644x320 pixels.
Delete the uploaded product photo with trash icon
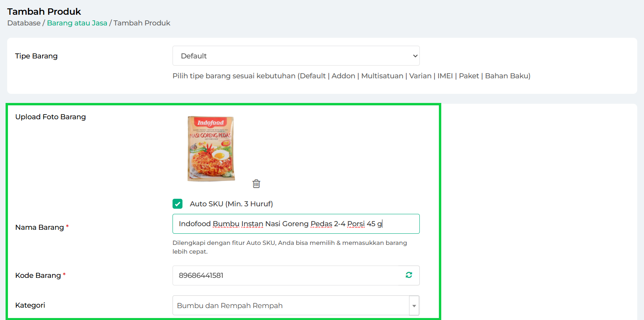[x=256, y=184]
